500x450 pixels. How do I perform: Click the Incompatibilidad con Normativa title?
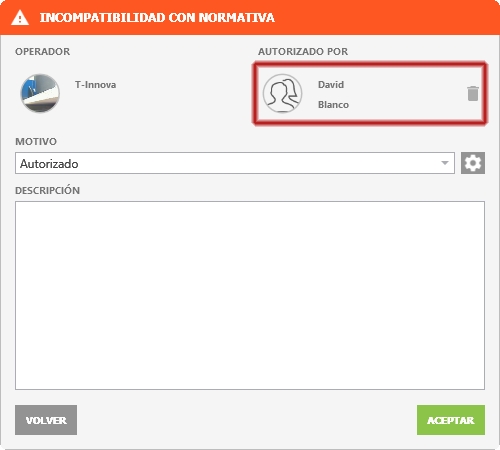[x=157, y=18]
